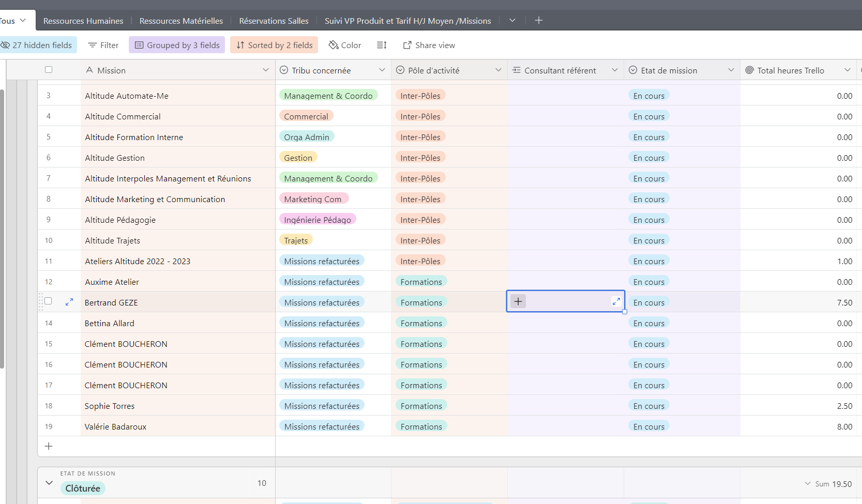Select the Auxime Atelier mission cell
The height and width of the screenshot is (504, 862).
178,282
